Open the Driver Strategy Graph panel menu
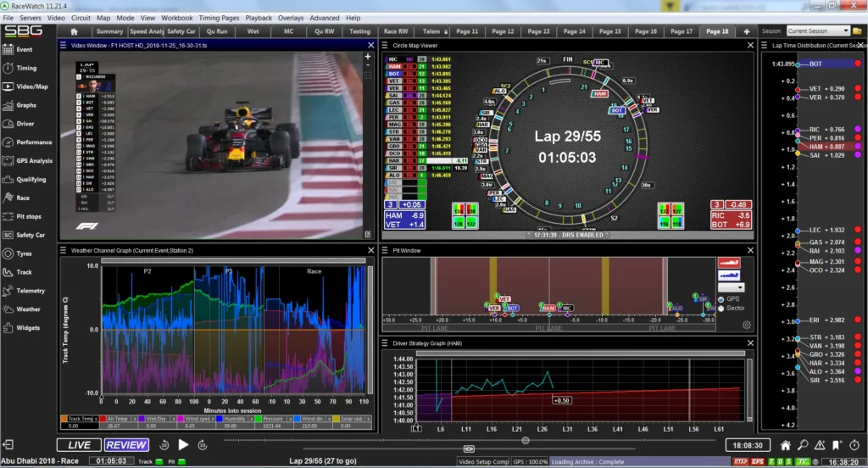Image resolution: width=868 pixels, height=468 pixels. point(385,343)
